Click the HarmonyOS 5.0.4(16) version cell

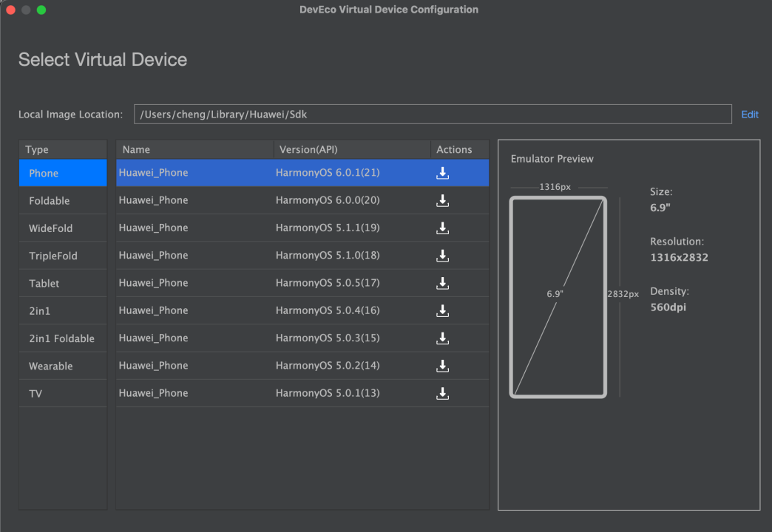click(328, 310)
